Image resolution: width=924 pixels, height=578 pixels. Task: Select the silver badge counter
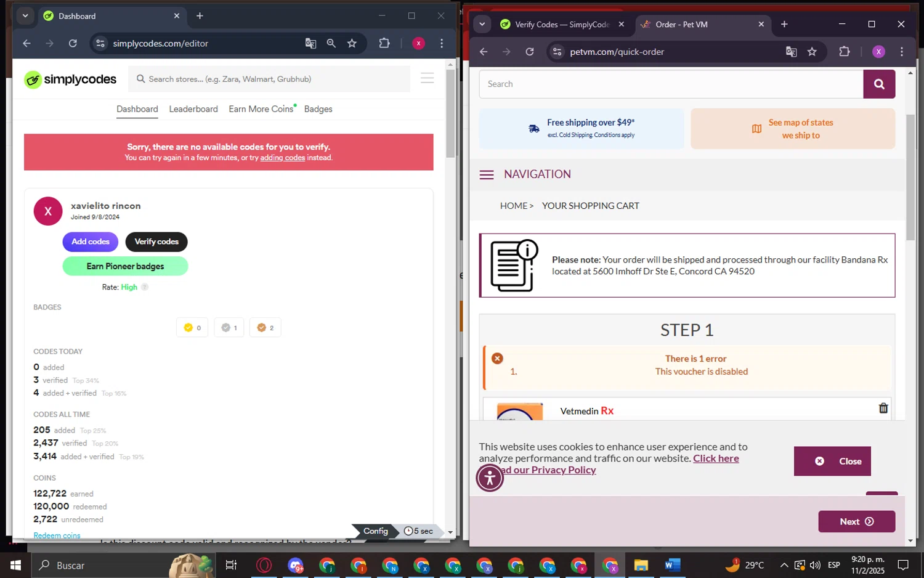click(229, 328)
